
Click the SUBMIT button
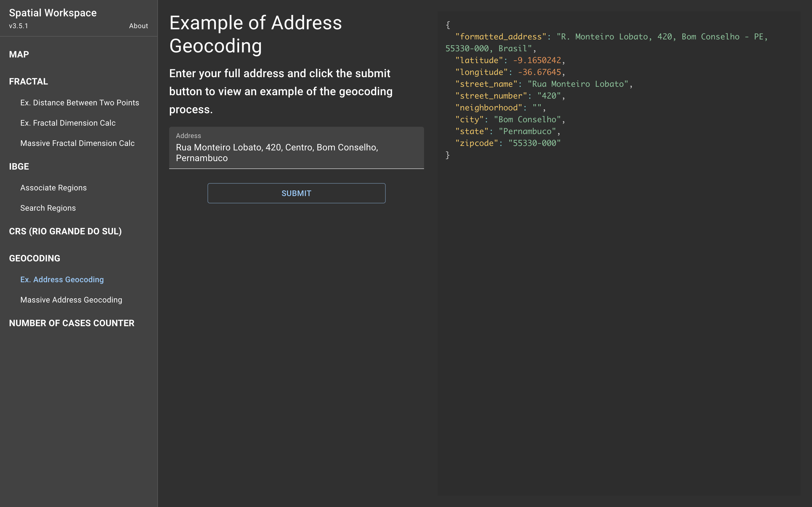click(296, 193)
